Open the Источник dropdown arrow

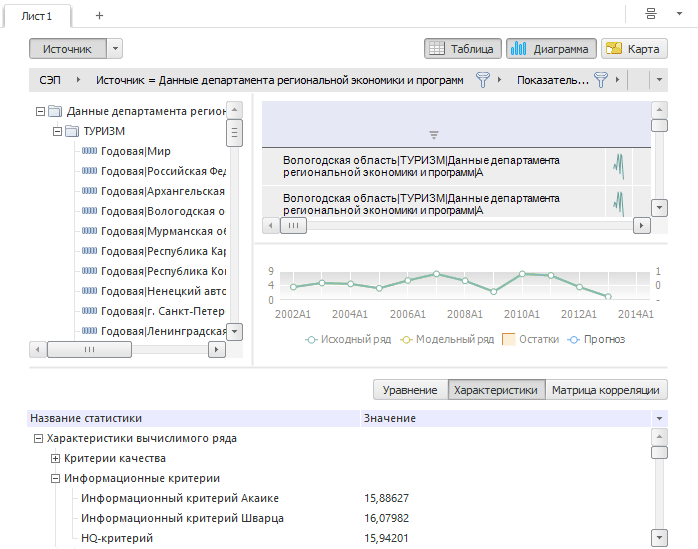[x=114, y=48]
